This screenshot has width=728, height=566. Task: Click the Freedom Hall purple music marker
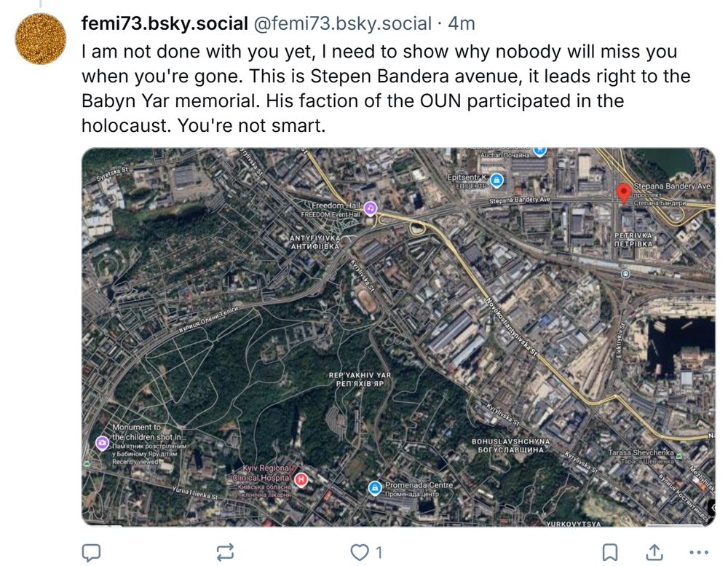coord(370,208)
